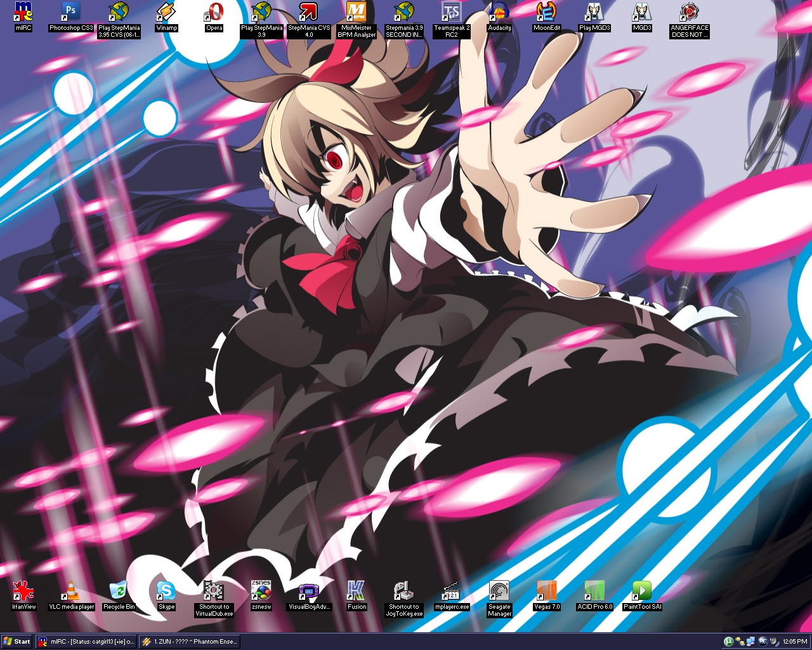Image resolution: width=812 pixels, height=650 pixels.
Task: Click the Audacity desktop icon
Action: pyautogui.click(x=499, y=12)
